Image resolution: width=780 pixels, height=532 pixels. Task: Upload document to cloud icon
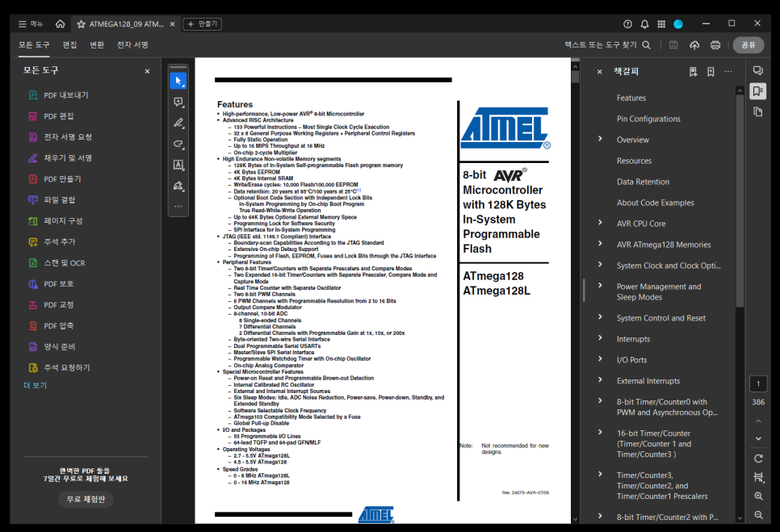(694, 44)
